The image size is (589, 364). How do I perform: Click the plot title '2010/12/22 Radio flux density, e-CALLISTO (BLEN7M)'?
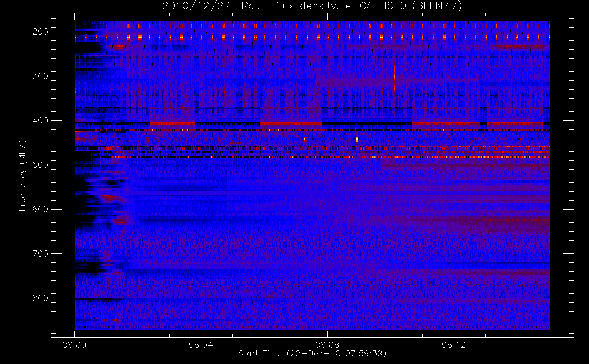click(312, 6)
